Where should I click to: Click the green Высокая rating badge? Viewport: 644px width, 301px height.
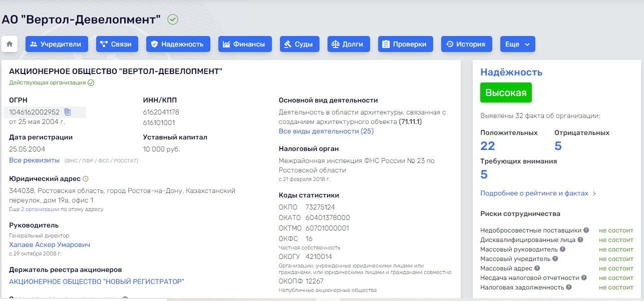coord(506,92)
